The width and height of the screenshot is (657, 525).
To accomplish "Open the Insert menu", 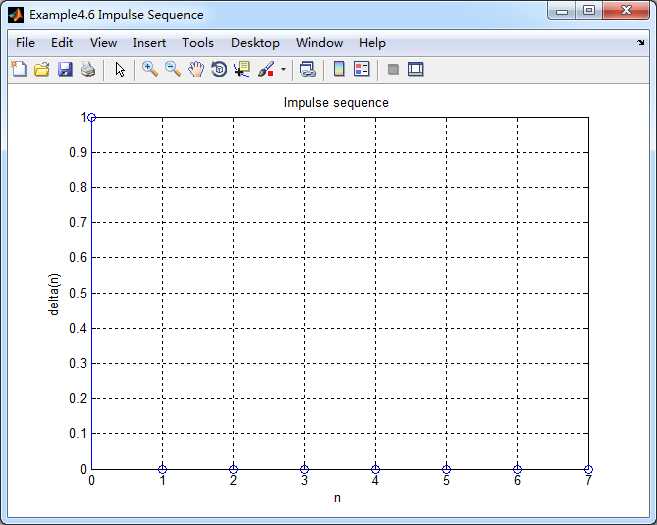I will (x=149, y=43).
